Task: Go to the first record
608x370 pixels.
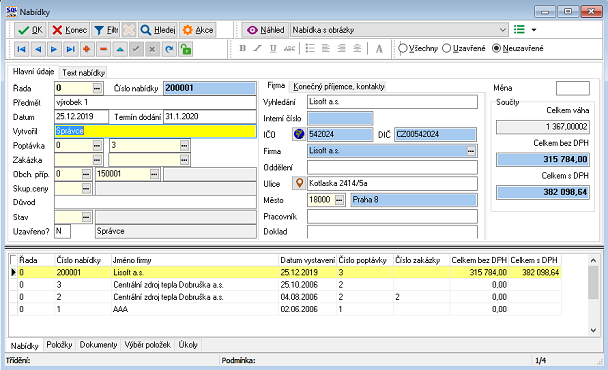Action: pos(22,49)
